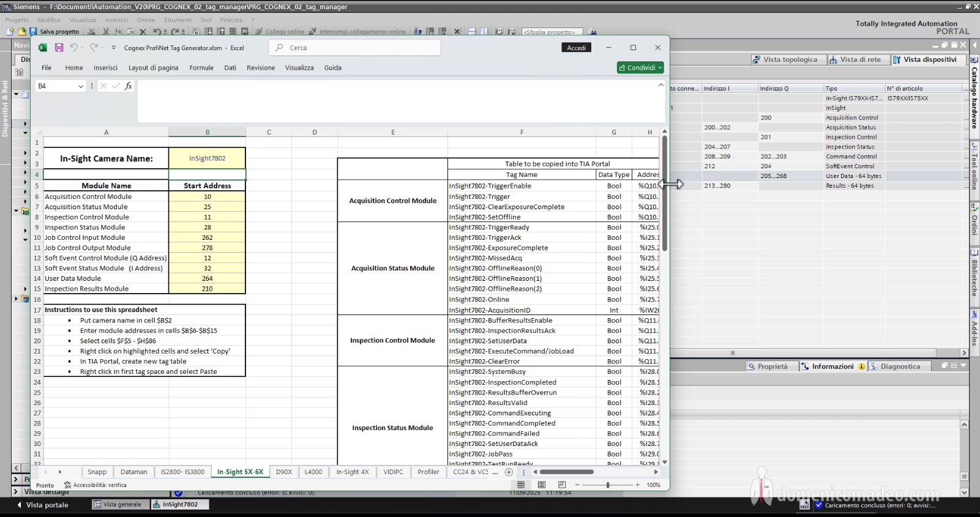The width and height of the screenshot is (980, 517).
Task: Switch to the D90X sheet tab
Action: click(284, 472)
